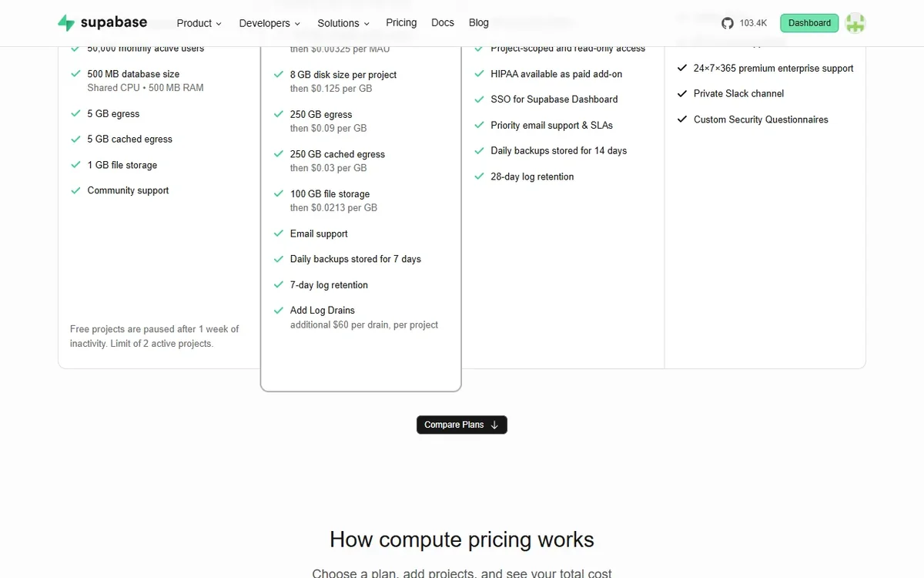Click checkmark beside 1 GB file storage

click(75, 165)
